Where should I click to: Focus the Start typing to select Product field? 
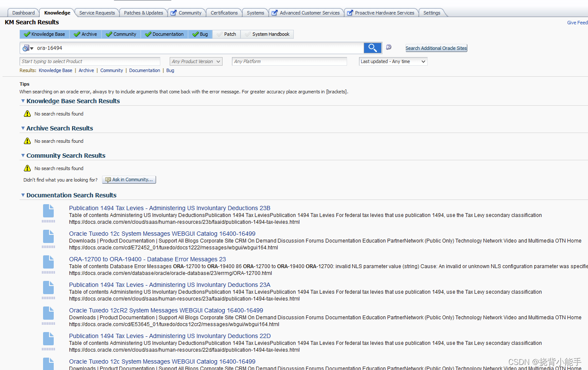click(x=90, y=61)
